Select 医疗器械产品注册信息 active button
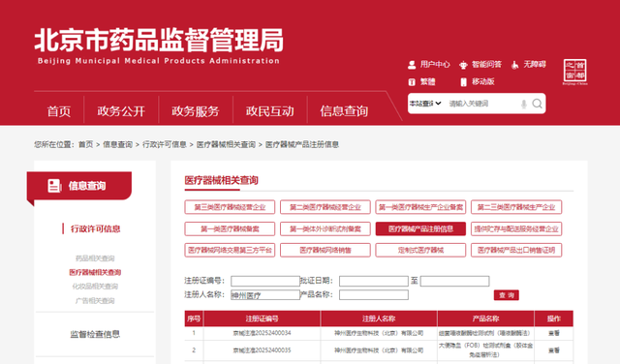 point(420,228)
